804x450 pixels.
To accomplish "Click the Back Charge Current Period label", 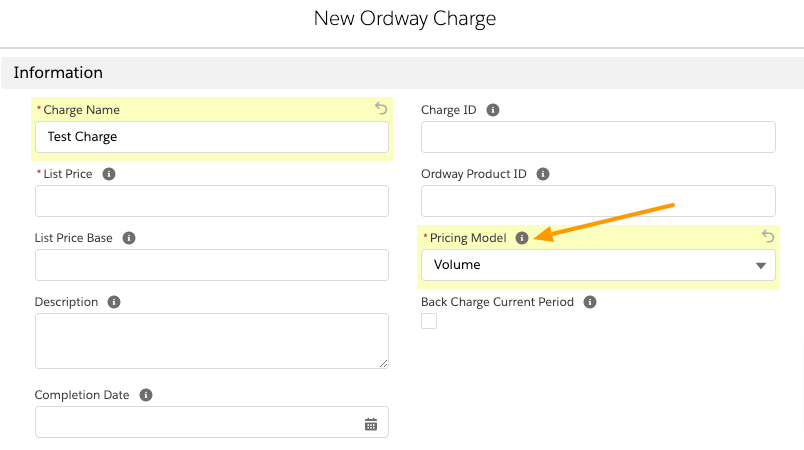I will tap(497, 302).
